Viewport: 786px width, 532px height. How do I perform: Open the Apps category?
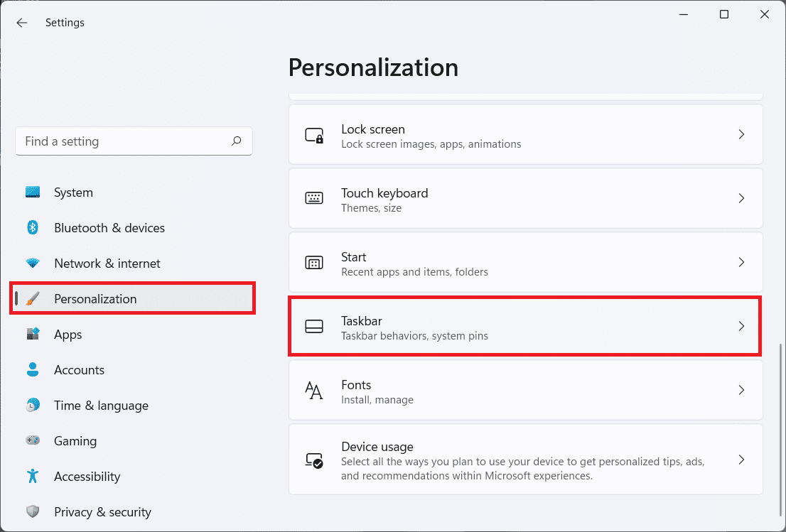[134, 334]
